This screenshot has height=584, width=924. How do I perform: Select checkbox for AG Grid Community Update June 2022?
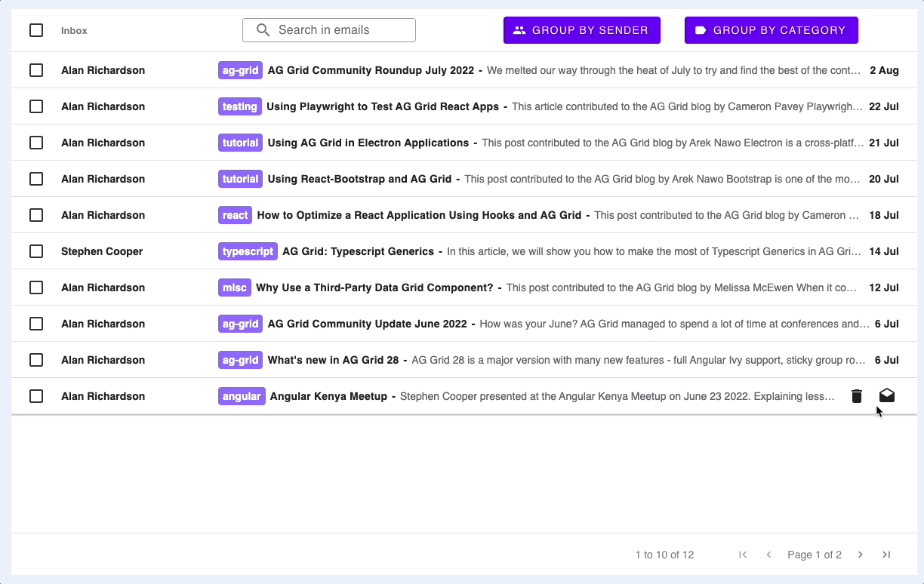coord(36,324)
